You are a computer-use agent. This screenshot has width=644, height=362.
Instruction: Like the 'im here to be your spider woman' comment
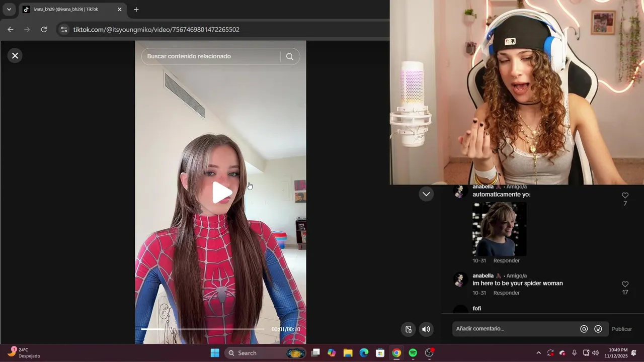coord(625,285)
